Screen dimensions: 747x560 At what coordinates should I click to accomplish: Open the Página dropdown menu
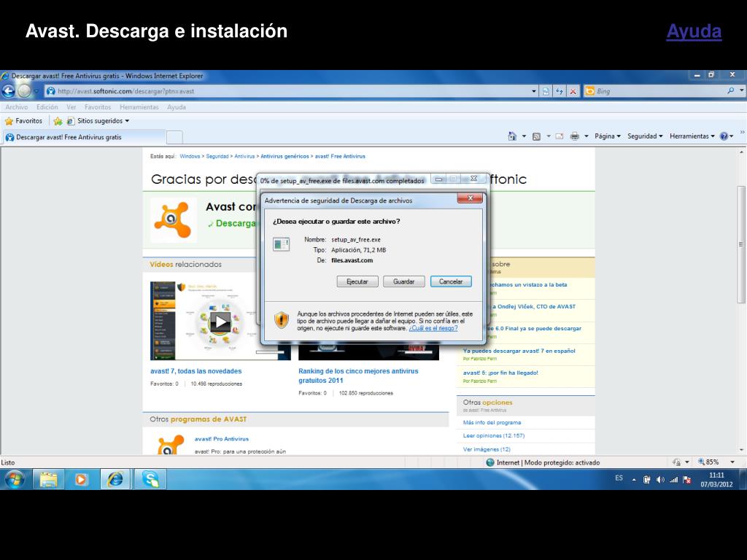(x=608, y=136)
